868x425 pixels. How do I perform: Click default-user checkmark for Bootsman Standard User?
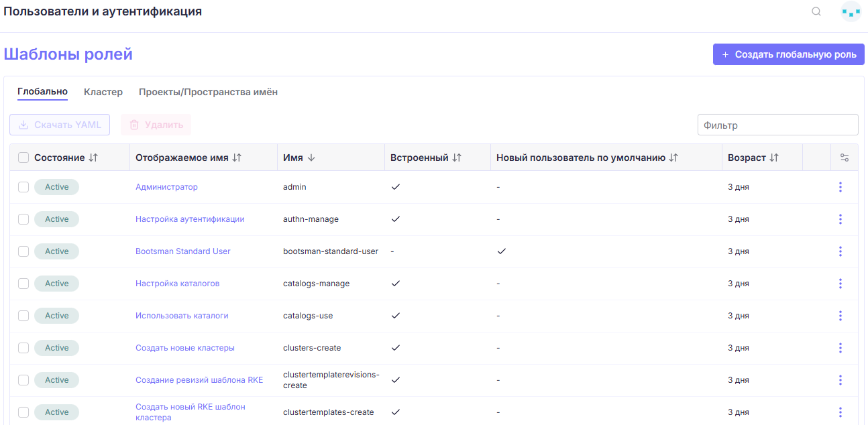tap(502, 251)
